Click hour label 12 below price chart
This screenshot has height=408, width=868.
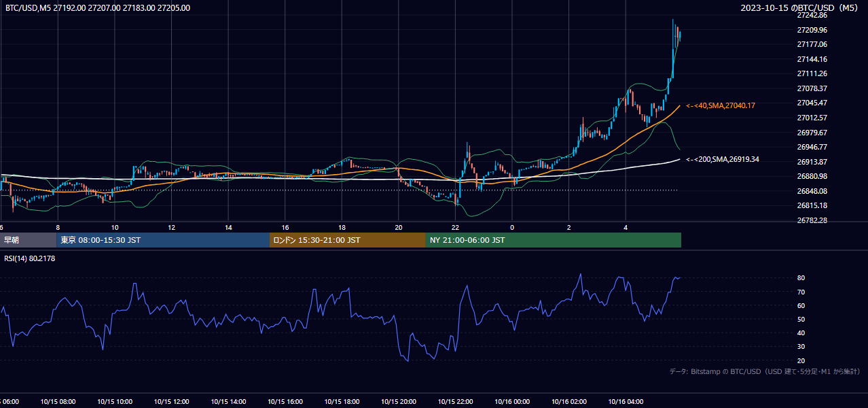171,228
